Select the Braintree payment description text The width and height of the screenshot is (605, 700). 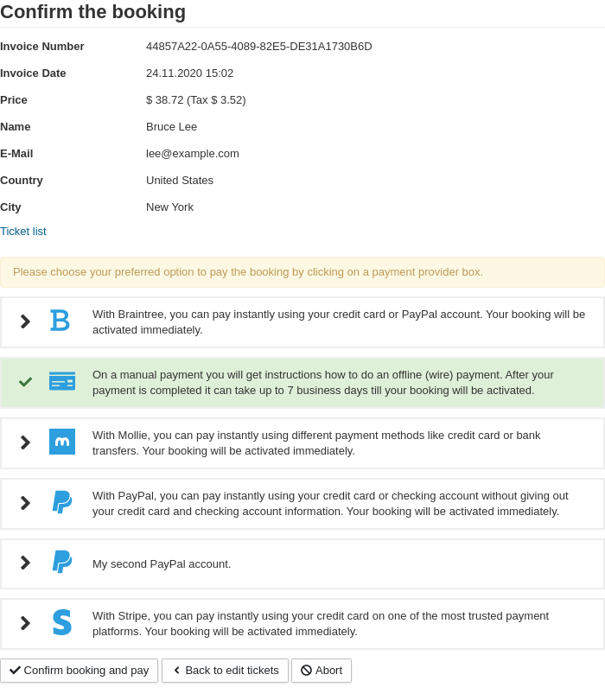point(338,321)
